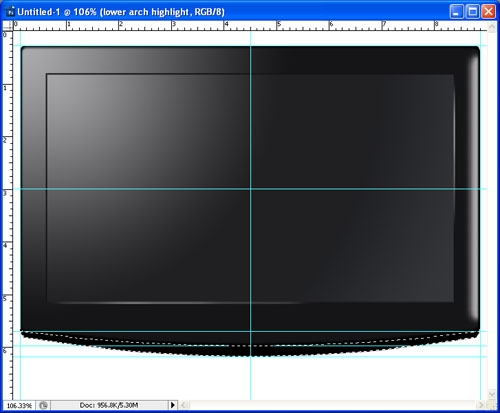This screenshot has width=500, height=413.
Task: Click the vertical ruler on the left
Action: (x=8, y=215)
